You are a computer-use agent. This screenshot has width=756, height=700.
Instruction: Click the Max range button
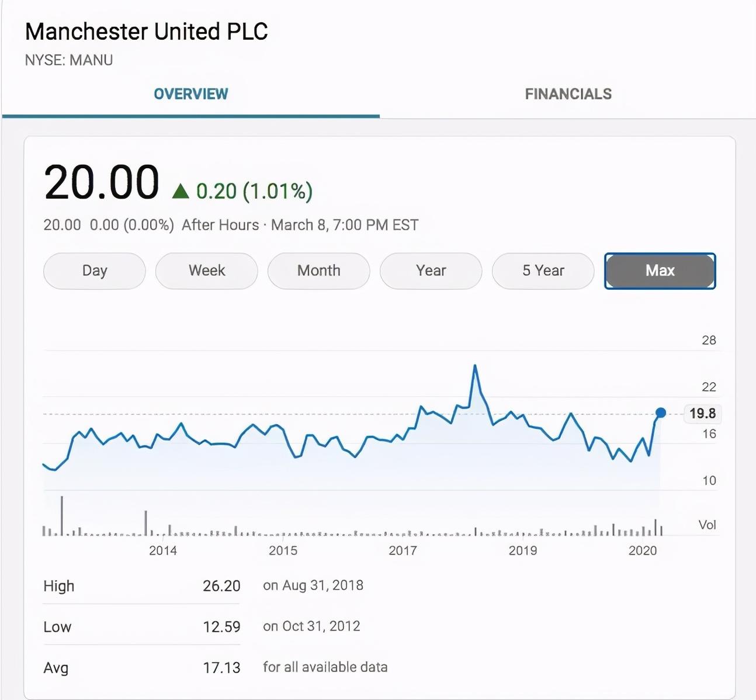coord(660,271)
